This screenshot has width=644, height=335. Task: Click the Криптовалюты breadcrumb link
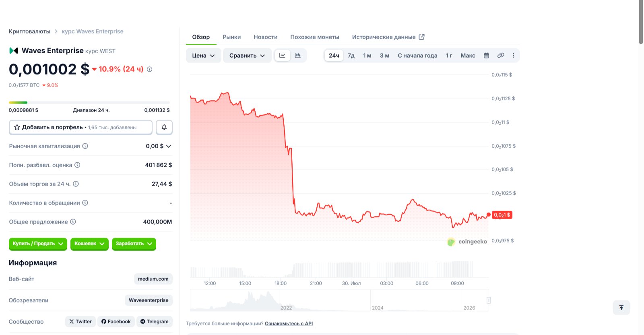(29, 31)
